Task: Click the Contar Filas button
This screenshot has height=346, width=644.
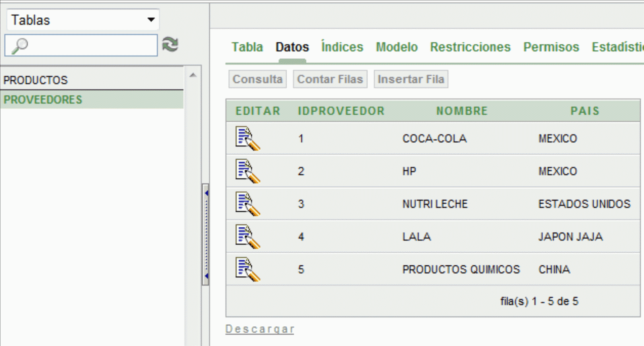Action: 330,79
